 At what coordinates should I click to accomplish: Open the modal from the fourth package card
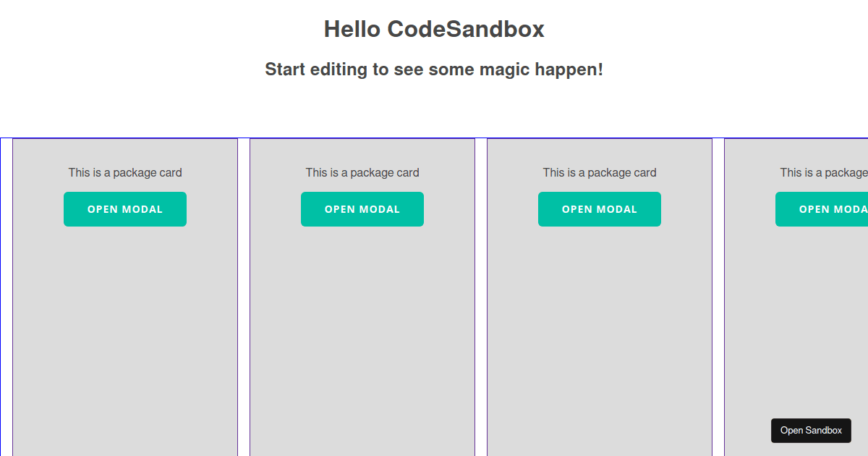[825, 208]
